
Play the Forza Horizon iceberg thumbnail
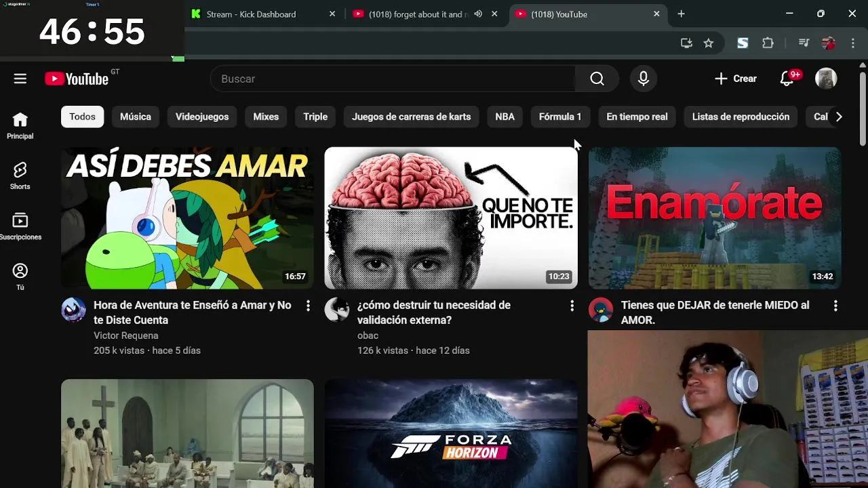tap(451, 434)
